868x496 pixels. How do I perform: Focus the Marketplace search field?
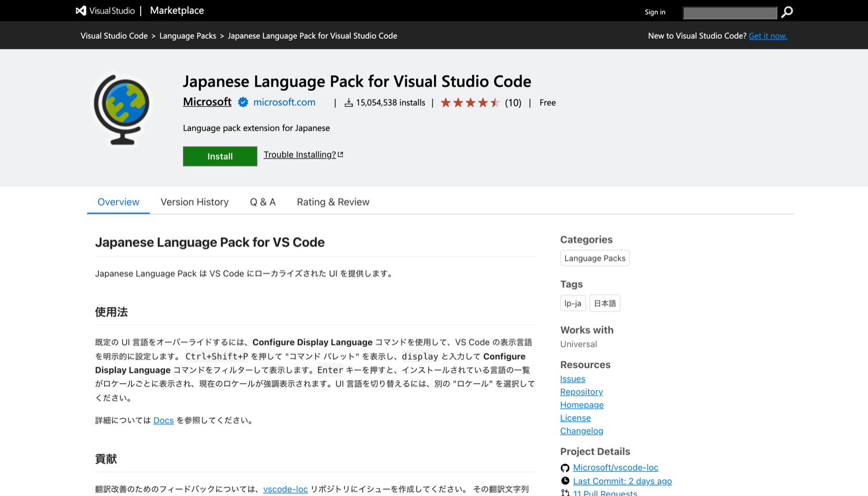[730, 12]
